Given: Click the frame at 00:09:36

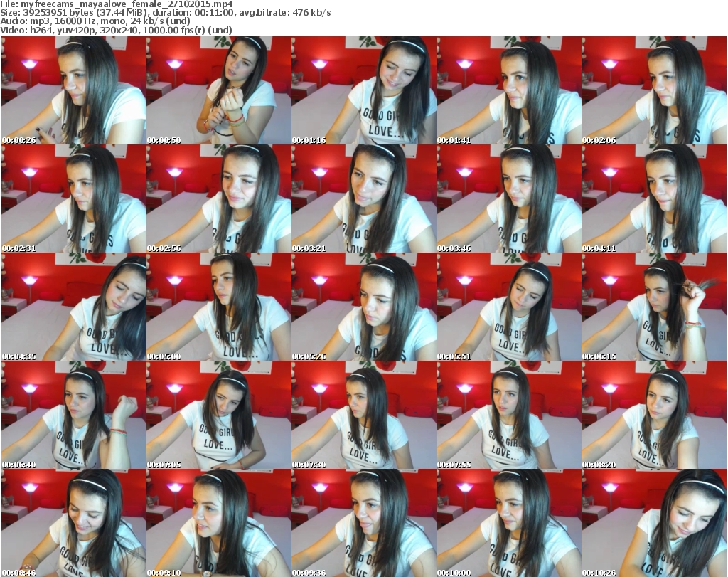Looking at the screenshot, I should 364,523.
